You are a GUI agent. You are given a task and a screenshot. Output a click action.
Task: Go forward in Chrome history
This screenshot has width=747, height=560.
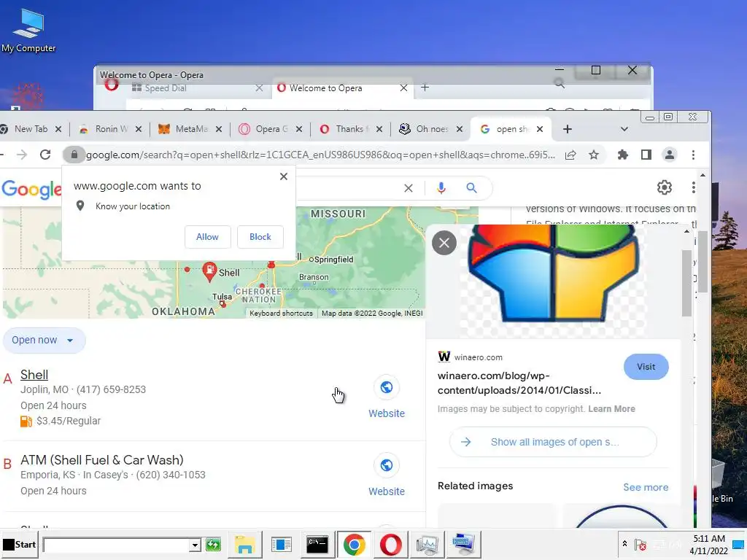(22, 155)
